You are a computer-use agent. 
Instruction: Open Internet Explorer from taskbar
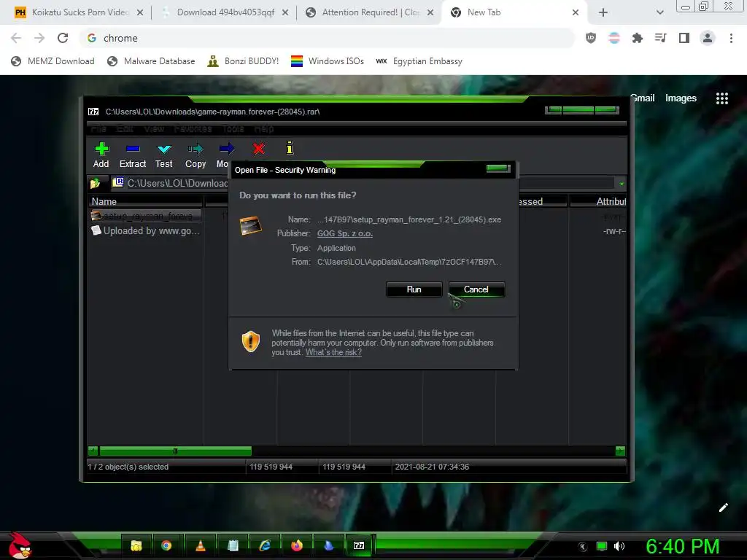[264, 545]
